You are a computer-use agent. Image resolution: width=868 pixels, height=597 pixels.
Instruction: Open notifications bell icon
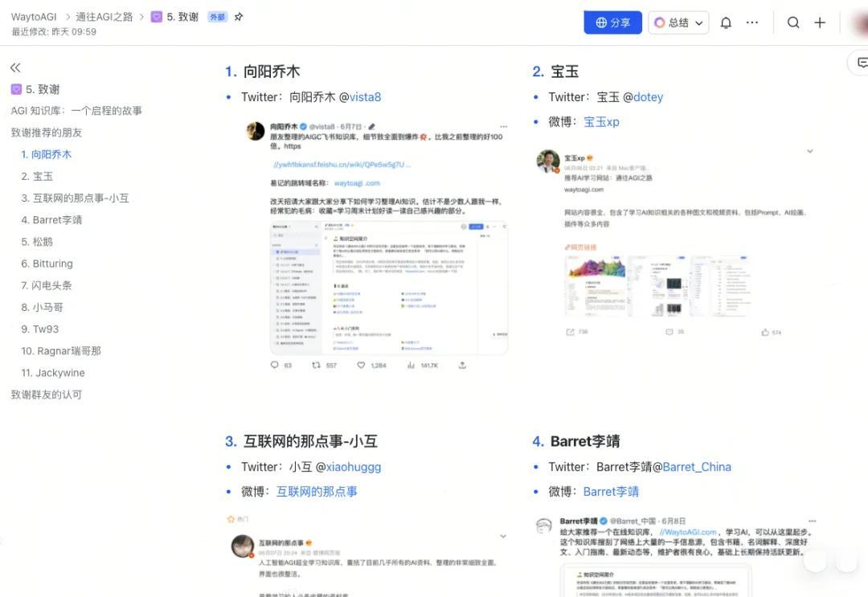click(726, 22)
